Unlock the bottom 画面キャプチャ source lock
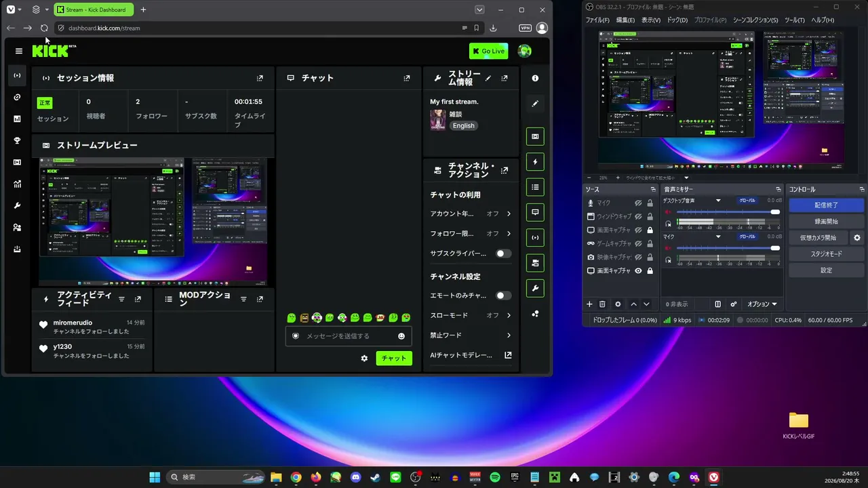This screenshot has height=488, width=868. [x=650, y=270]
